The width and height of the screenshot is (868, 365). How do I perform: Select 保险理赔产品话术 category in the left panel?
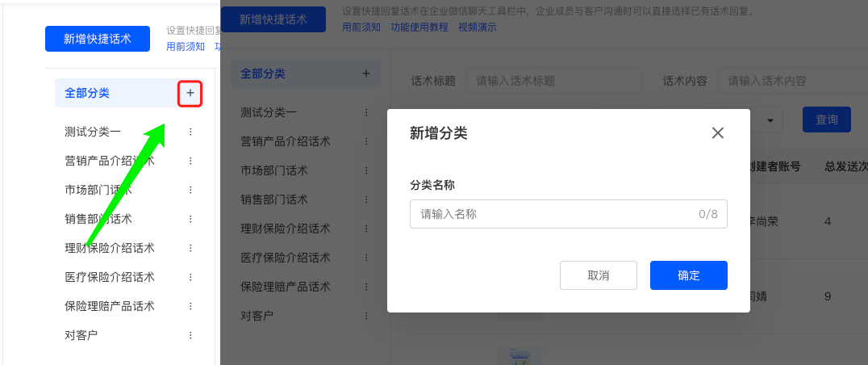pyautogui.click(x=109, y=306)
